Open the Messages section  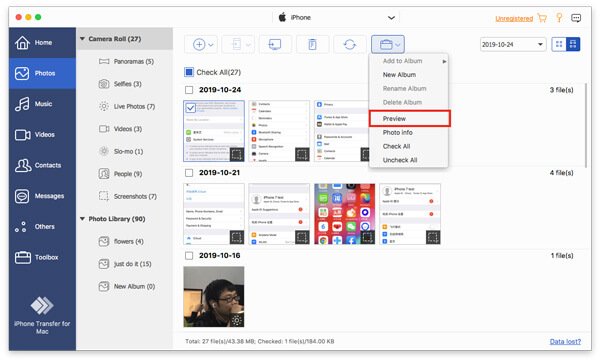pos(42,196)
